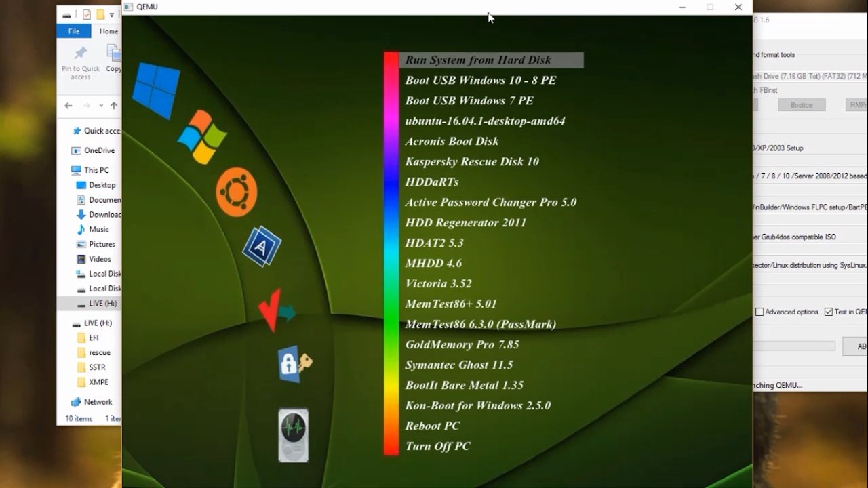Open the File tab in File Explorer

(74, 31)
